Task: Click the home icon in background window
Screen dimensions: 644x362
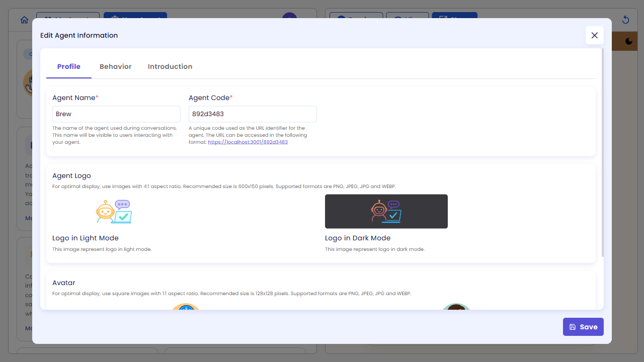Action: click(24, 20)
